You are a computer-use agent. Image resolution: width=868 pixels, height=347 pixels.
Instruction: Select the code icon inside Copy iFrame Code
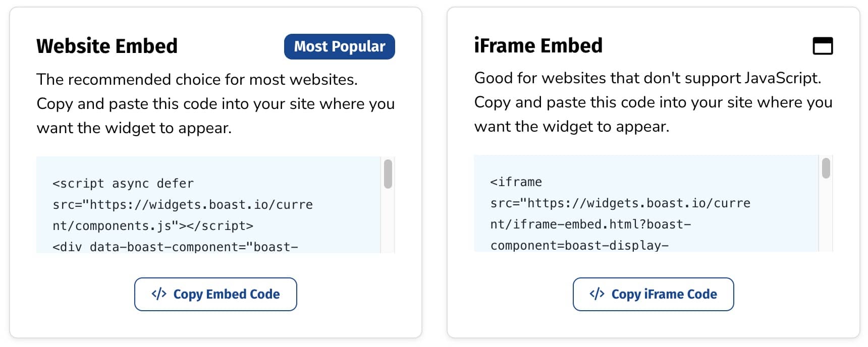(x=598, y=294)
